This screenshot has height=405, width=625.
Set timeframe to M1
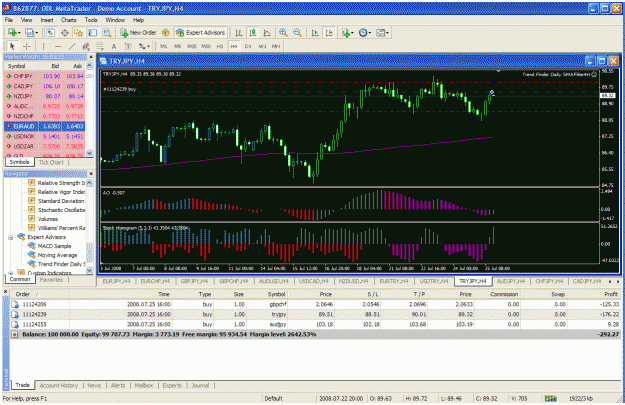(x=163, y=46)
